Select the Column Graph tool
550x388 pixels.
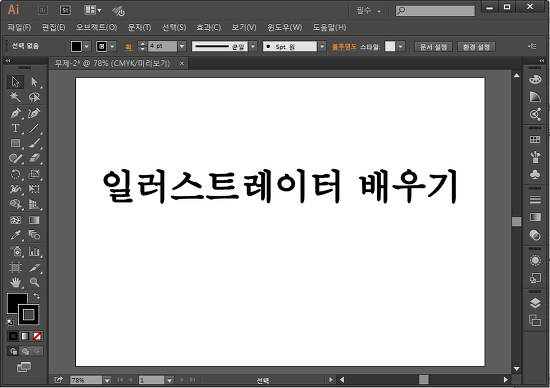pyautogui.click(x=34, y=252)
